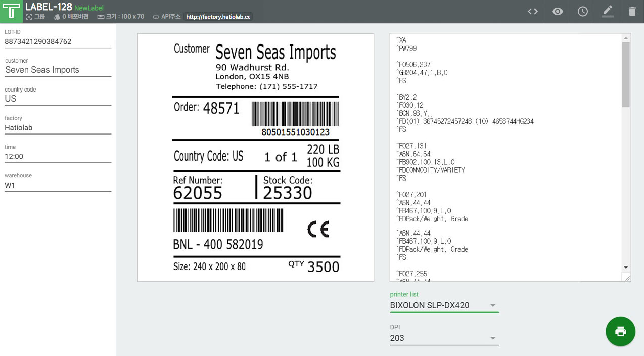644x356 pixels.
Task: Click the NewLabel green description text
Action: point(89,8)
